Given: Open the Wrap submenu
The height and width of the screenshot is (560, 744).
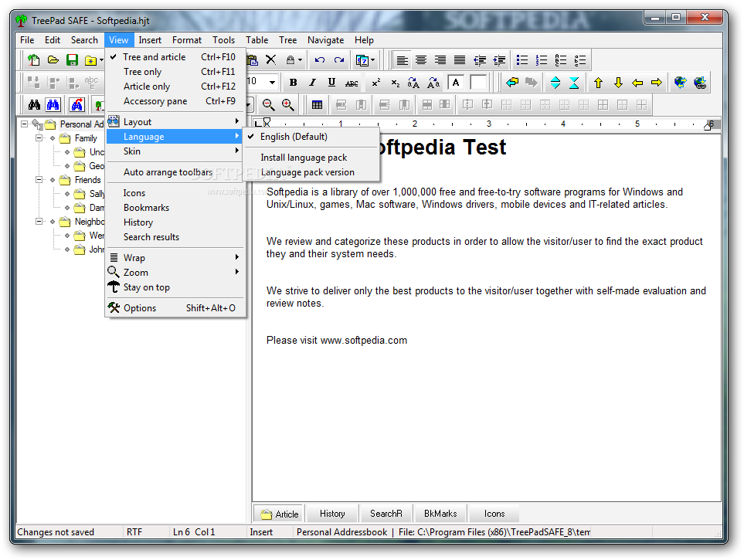Looking at the screenshot, I should point(175,258).
